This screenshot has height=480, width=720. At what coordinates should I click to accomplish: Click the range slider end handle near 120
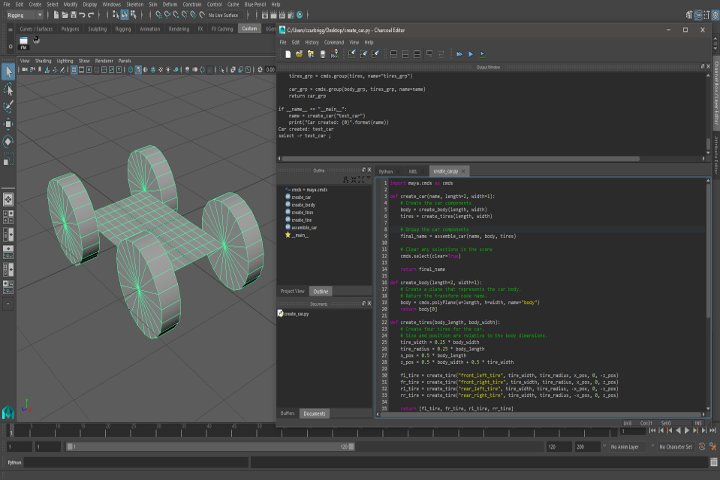[351, 446]
